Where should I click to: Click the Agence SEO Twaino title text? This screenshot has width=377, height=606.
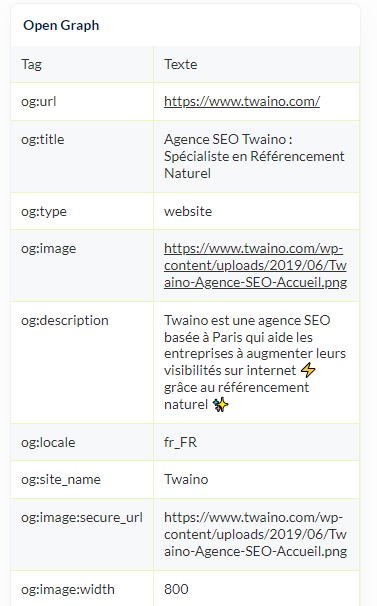click(254, 157)
